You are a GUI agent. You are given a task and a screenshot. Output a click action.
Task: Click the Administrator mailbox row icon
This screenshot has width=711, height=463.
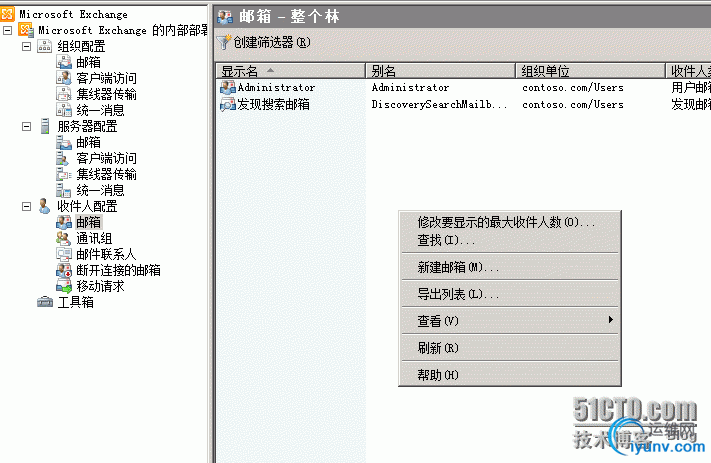click(228, 88)
